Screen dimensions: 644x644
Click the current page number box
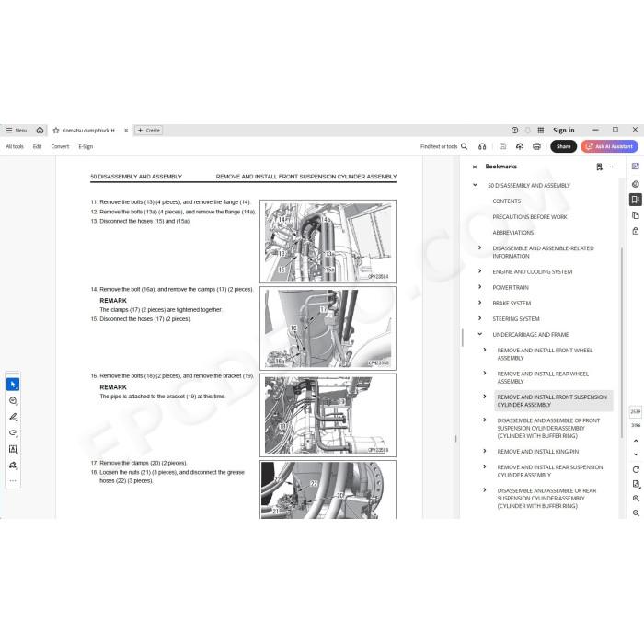click(636, 411)
